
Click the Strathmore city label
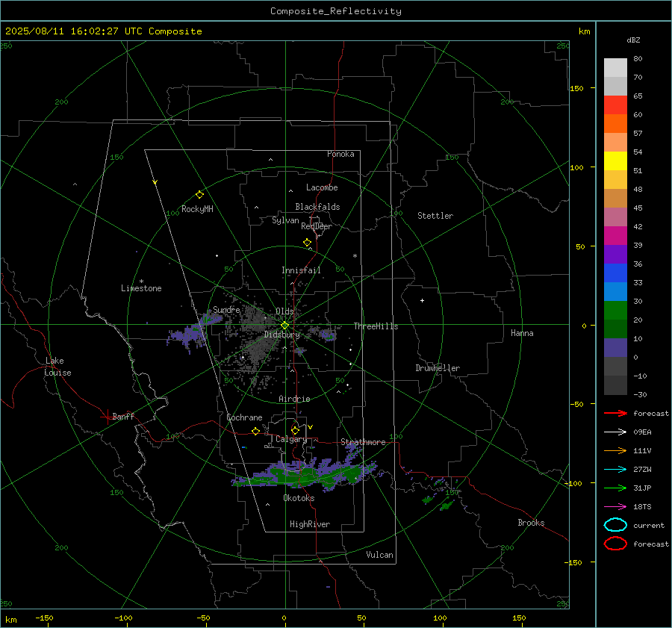(x=363, y=442)
